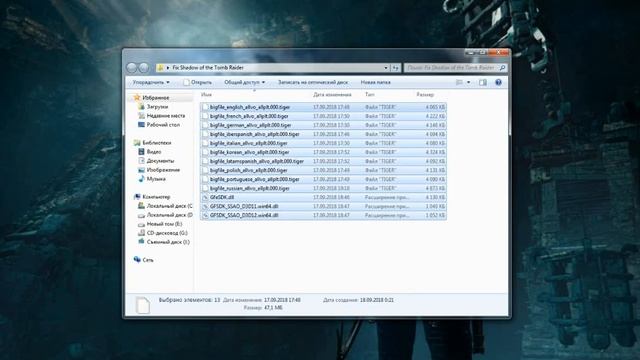Click the arrow before the Fix Shadow of the Tomb Raider path
This screenshot has height=360, width=640.
pyautogui.click(x=168, y=68)
